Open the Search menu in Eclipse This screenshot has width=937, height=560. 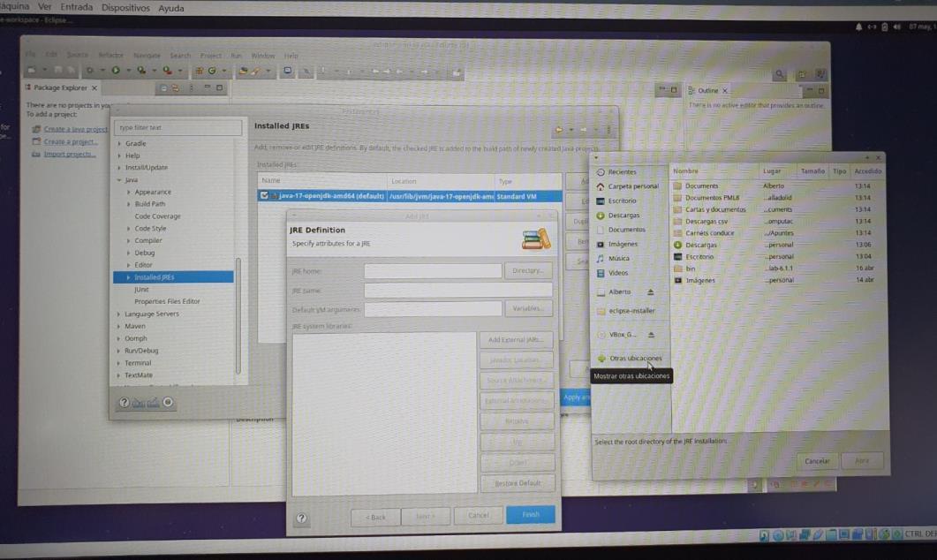180,56
